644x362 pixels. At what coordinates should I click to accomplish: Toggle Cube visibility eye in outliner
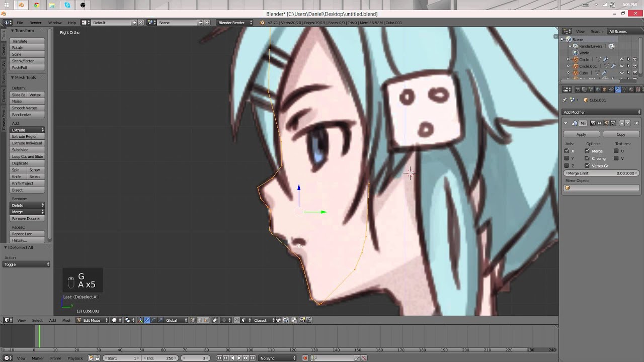621,73
